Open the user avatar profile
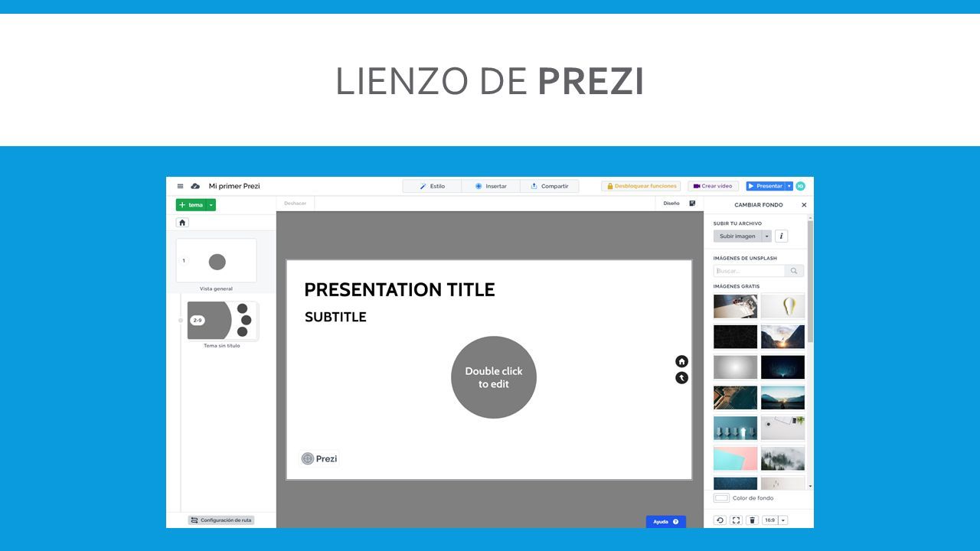This screenshot has height=551, width=980. click(x=801, y=186)
